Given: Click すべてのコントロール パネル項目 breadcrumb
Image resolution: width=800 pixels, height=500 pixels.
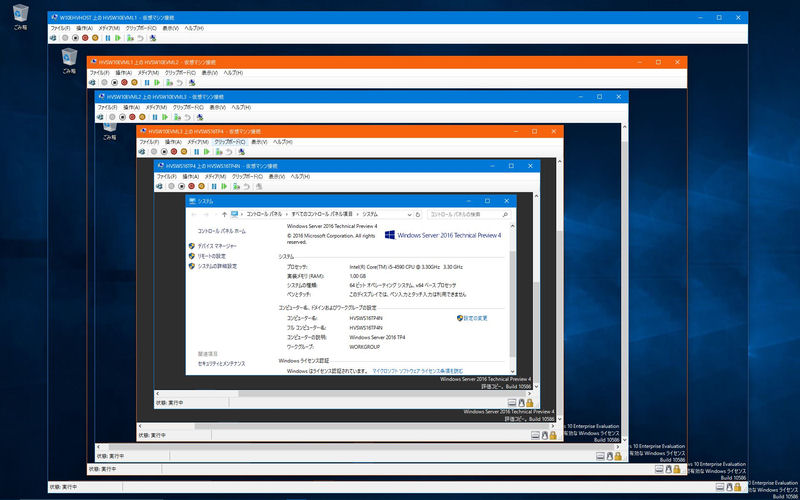Looking at the screenshot, I should pos(322,214).
